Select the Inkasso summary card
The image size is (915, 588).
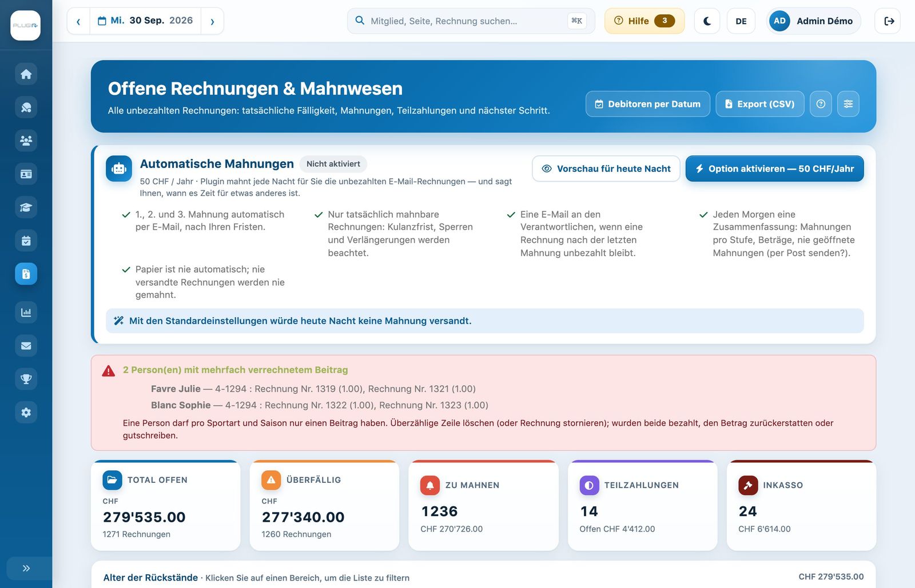click(x=801, y=506)
